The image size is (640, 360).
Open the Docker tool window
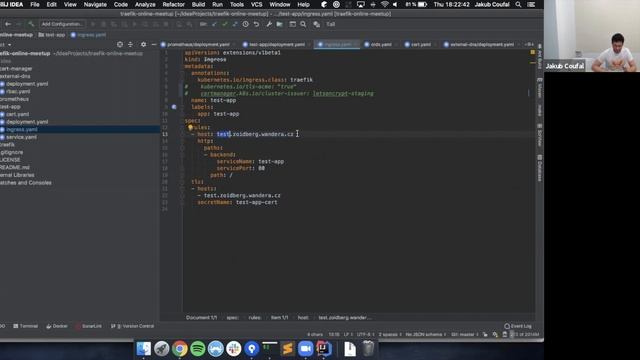tap(57, 326)
